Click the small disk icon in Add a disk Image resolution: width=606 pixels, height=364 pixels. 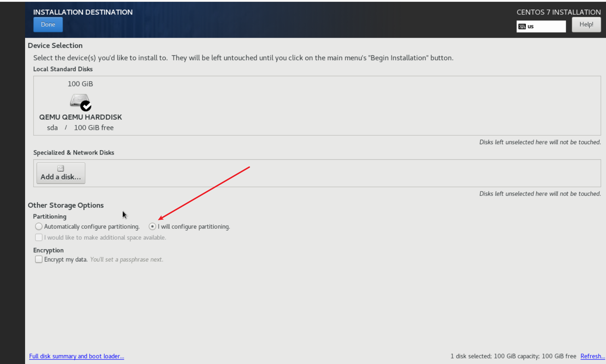(x=61, y=169)
